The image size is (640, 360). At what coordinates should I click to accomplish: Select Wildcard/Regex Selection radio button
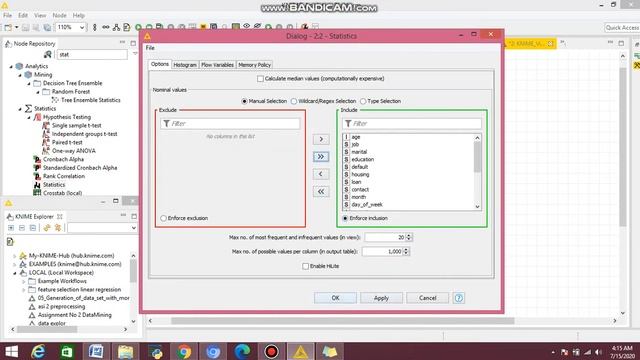[x=294, y=101]
